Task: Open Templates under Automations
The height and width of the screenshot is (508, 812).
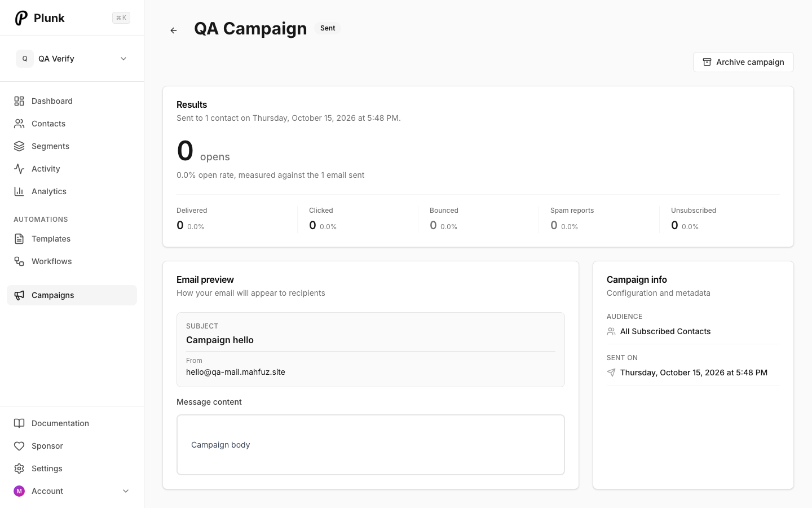Action: [x=72, y=239]
